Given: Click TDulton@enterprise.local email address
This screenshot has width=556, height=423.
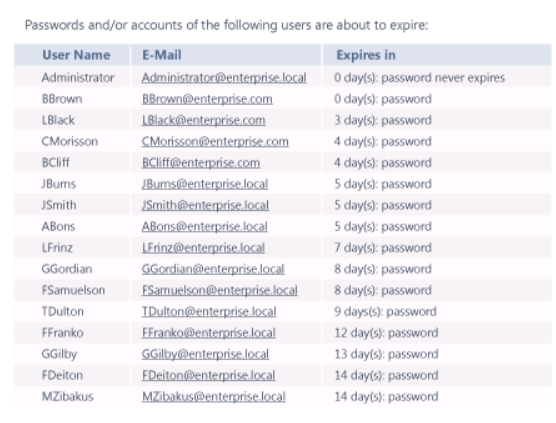Looking at the screenshot, I should pos(209,312).
